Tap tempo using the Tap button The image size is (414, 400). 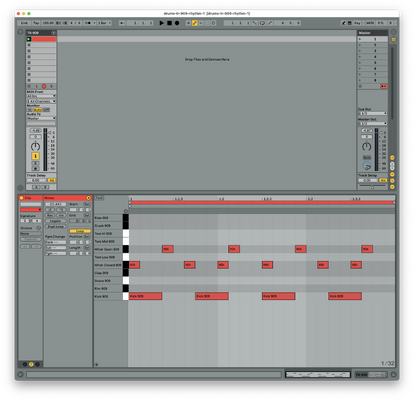[x=36, y=23]
